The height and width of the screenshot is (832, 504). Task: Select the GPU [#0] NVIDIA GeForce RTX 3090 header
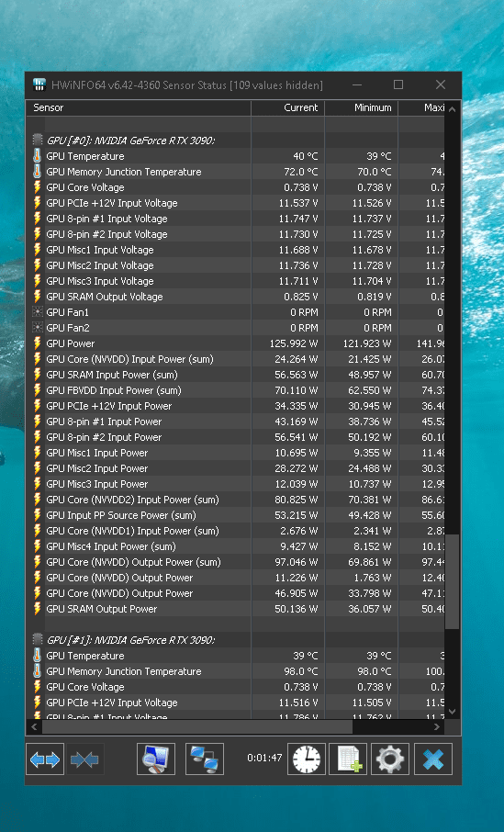[x=130, y=141]
